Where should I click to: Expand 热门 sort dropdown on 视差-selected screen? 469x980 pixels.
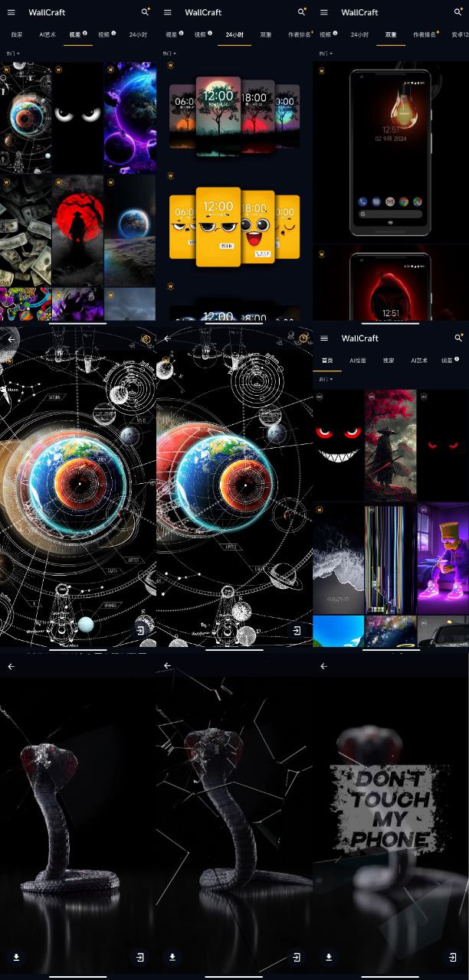pos(13,54)
